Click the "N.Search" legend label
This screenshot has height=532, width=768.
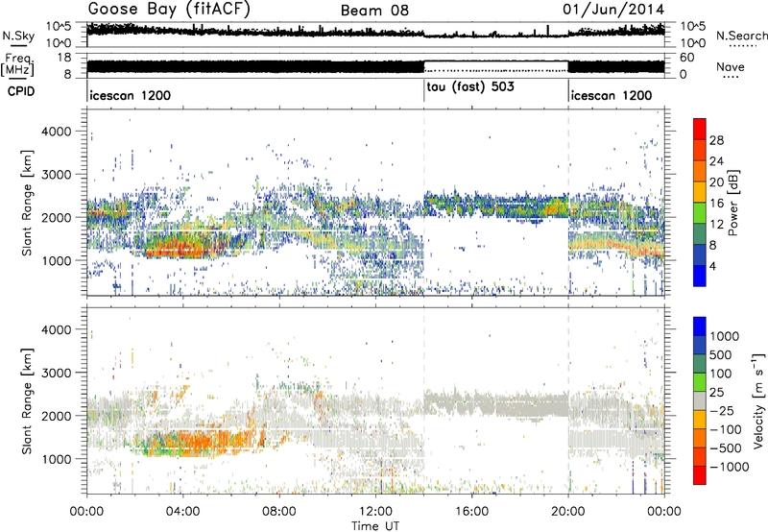[741, 36]
